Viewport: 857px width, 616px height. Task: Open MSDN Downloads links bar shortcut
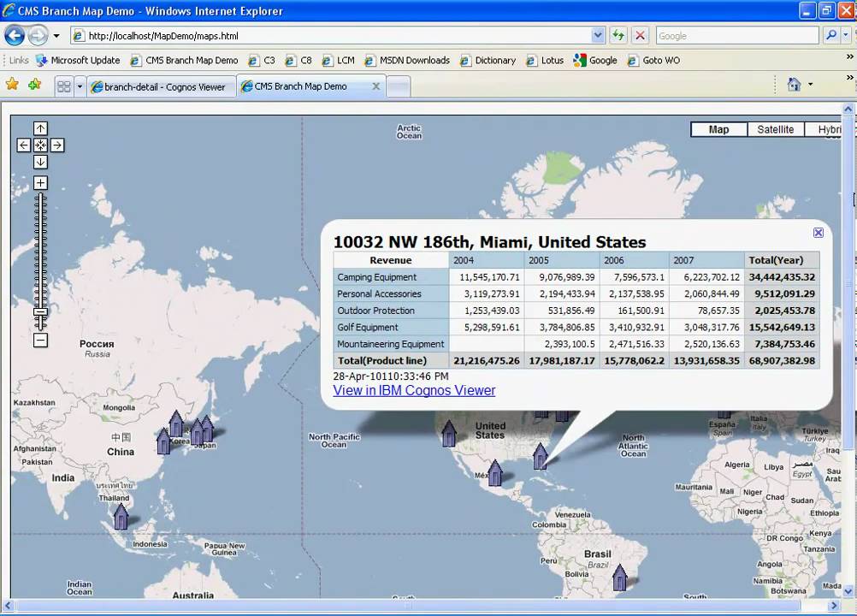[x=407, y=60]
